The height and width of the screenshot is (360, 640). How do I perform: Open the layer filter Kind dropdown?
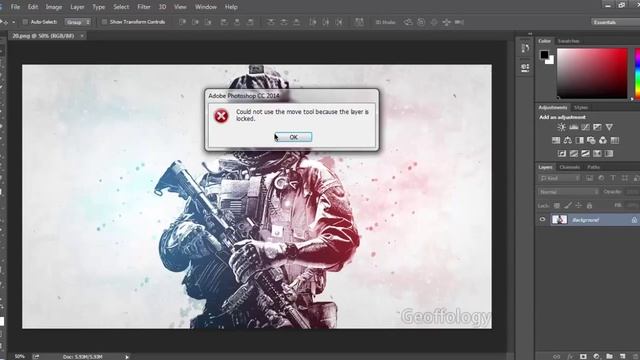(x=559, y=178)
